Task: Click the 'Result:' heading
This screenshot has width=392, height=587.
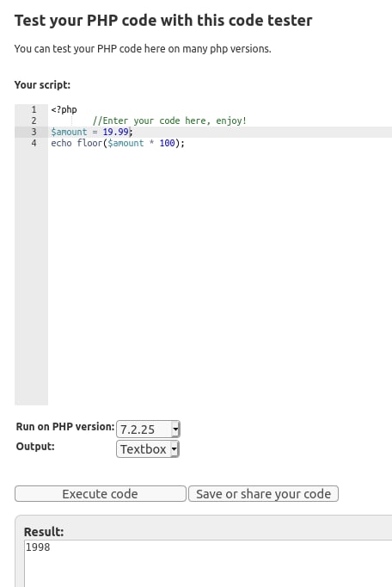Action: tap(44, 532)
